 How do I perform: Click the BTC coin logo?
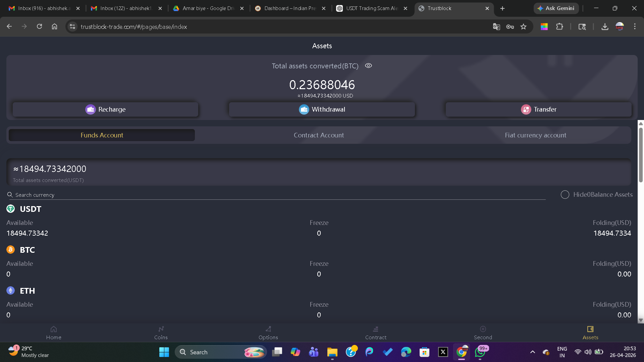pyautogui.click(x=10, y=250)
